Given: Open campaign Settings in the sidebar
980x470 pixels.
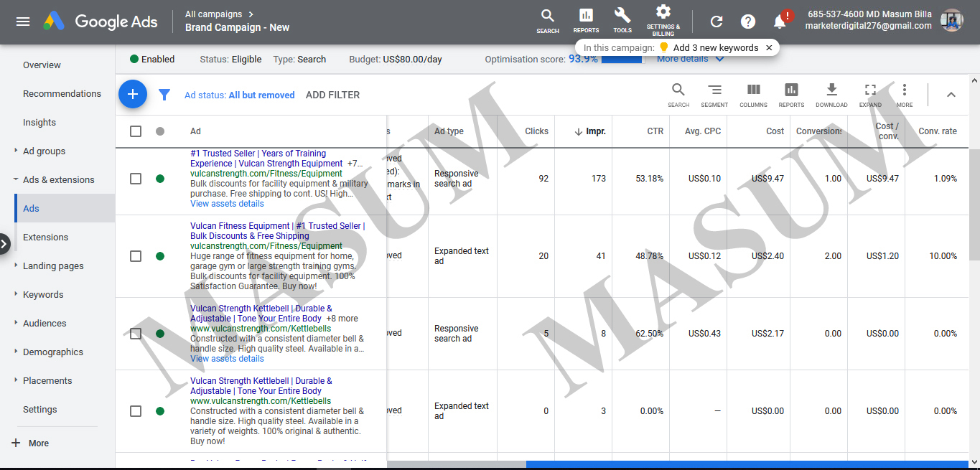Looking at the screenshot, I should point(40,410).
